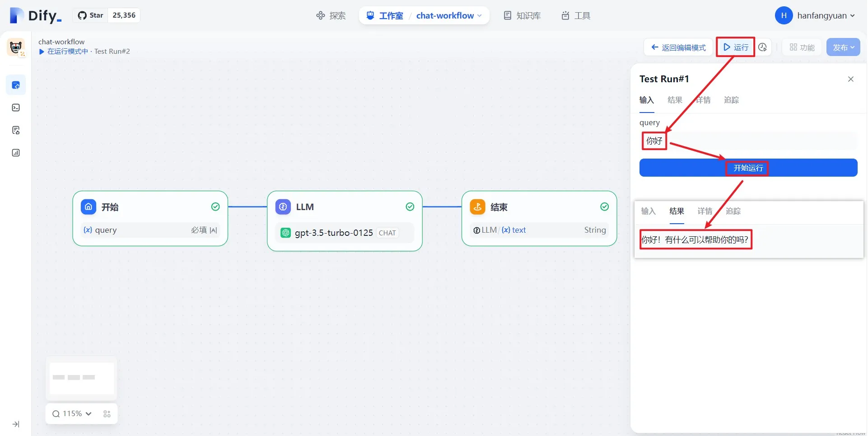This screenshot has height=436, width=868.
Task: Click the run history clock icon
Action: (x=763, y=47)
